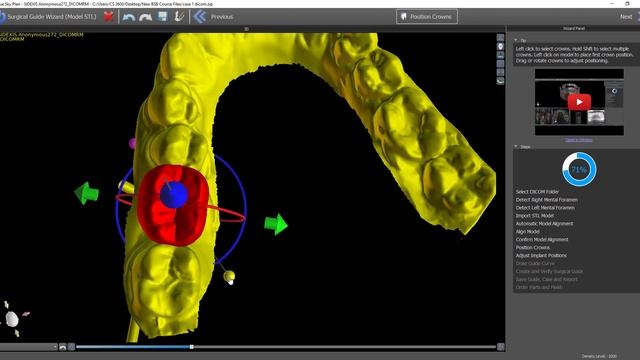Click the undo arrow icon

point(129,17)
